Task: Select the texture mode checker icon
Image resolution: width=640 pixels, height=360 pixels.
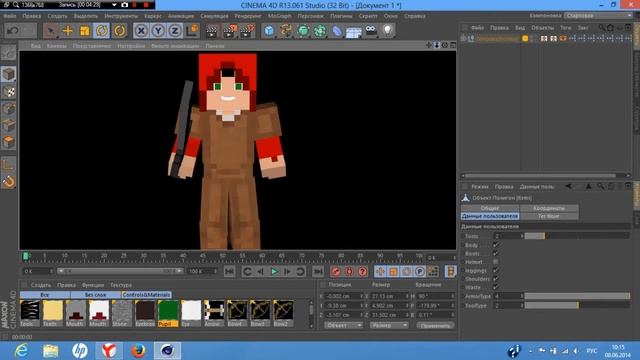Action: 9,92
